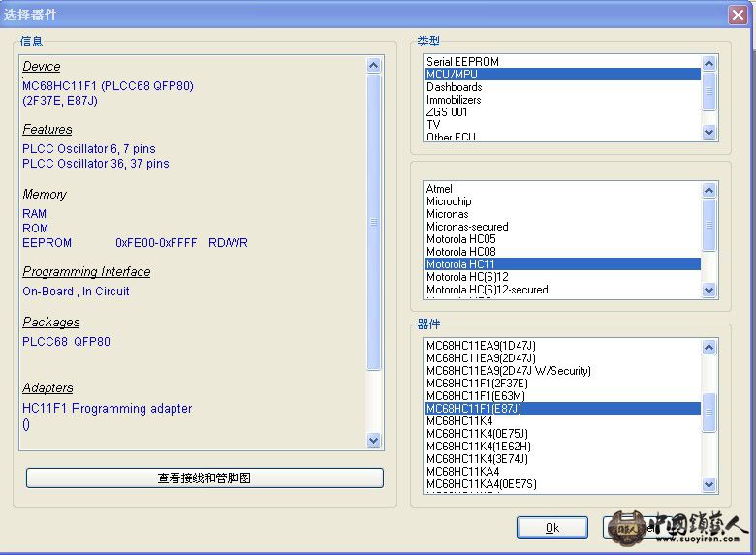Viewport: 756px width, 555px height.
Task: Select TV in type list
Action: click(562, 124)
